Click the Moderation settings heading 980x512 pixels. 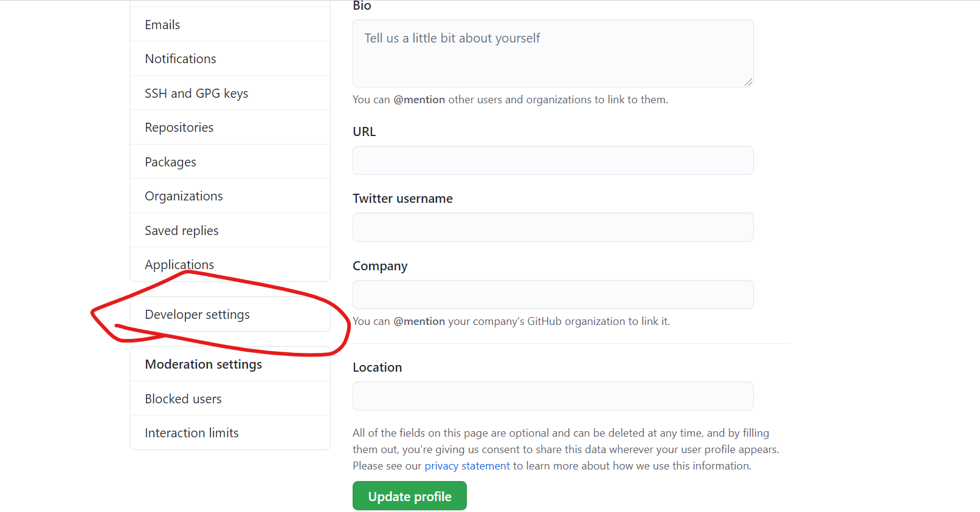(203, 364)
